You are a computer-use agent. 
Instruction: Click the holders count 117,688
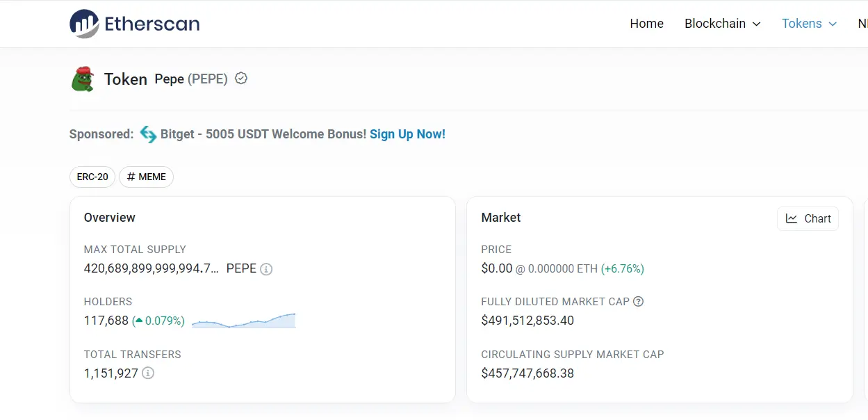[106, 321]
